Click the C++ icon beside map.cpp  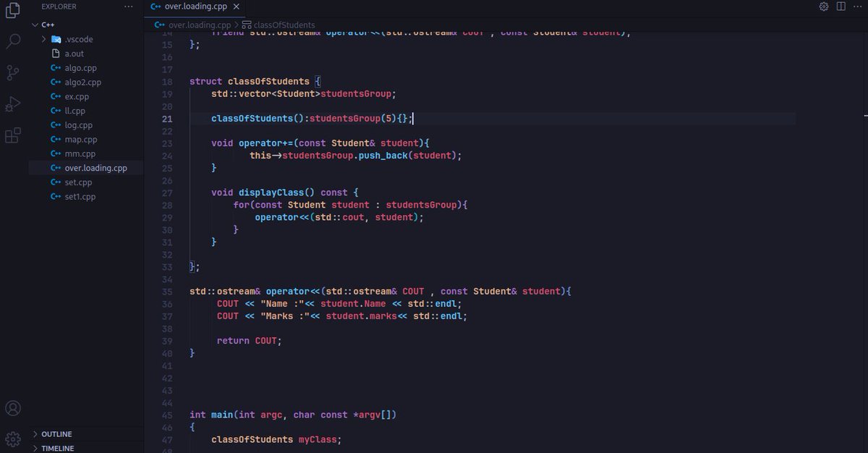pos(56,140)
